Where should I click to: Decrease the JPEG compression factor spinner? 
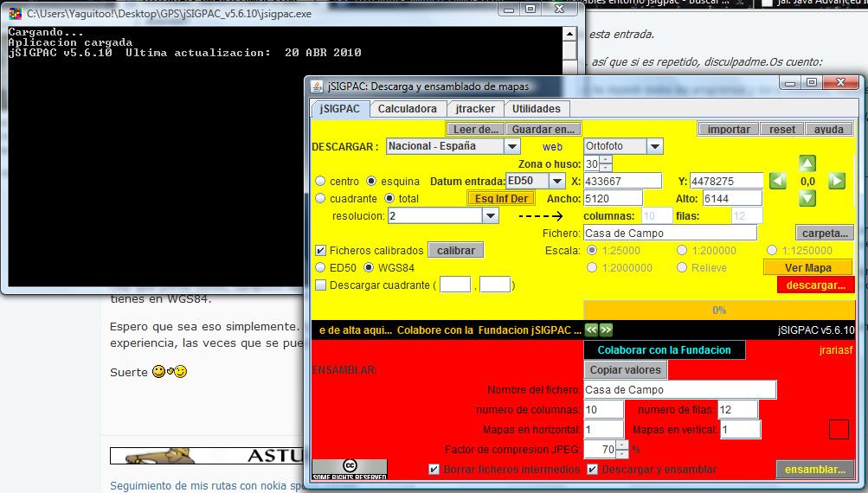click(622, 453)
